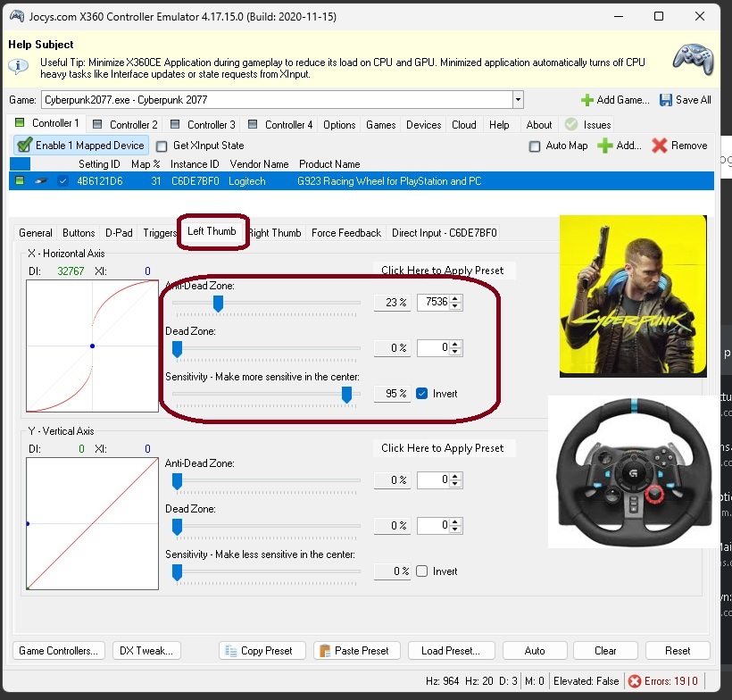This screenshot has width=732, height=700.
Task: Click the X axis Anti-Dead Zone slider handle
Action: 218,304
